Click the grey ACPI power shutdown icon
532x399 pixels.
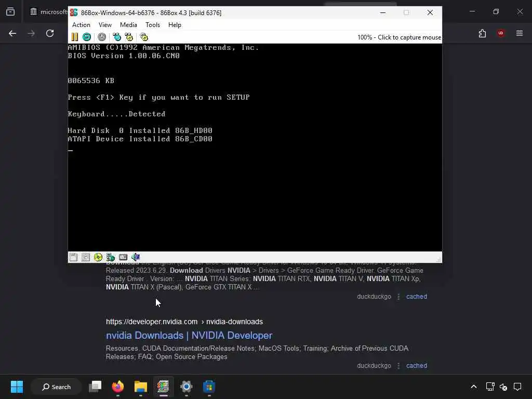pyautogui.click(x=102, y=37)
